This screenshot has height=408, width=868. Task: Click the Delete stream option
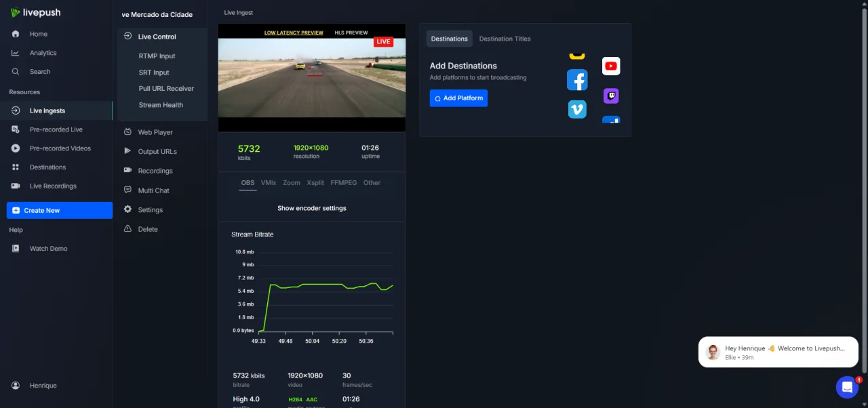(x=148, y=229)
